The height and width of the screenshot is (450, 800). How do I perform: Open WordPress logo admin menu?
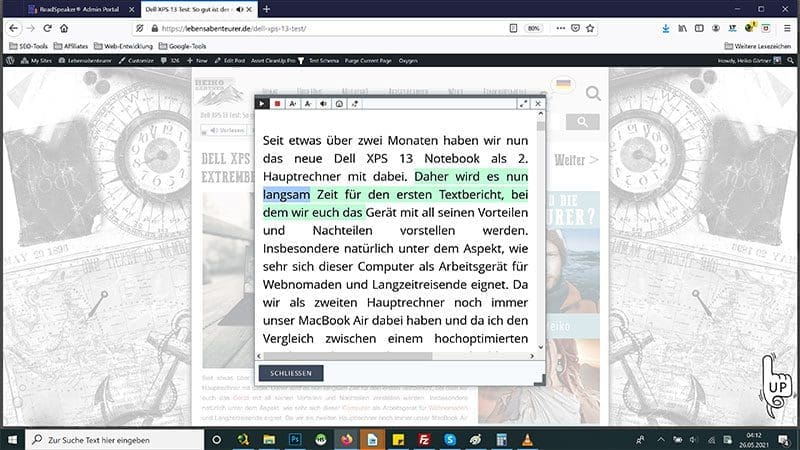coord(10,60)
